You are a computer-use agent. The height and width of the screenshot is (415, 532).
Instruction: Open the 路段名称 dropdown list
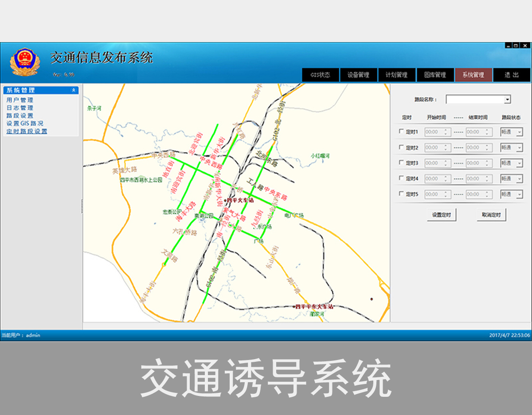[x=507, y=99]
